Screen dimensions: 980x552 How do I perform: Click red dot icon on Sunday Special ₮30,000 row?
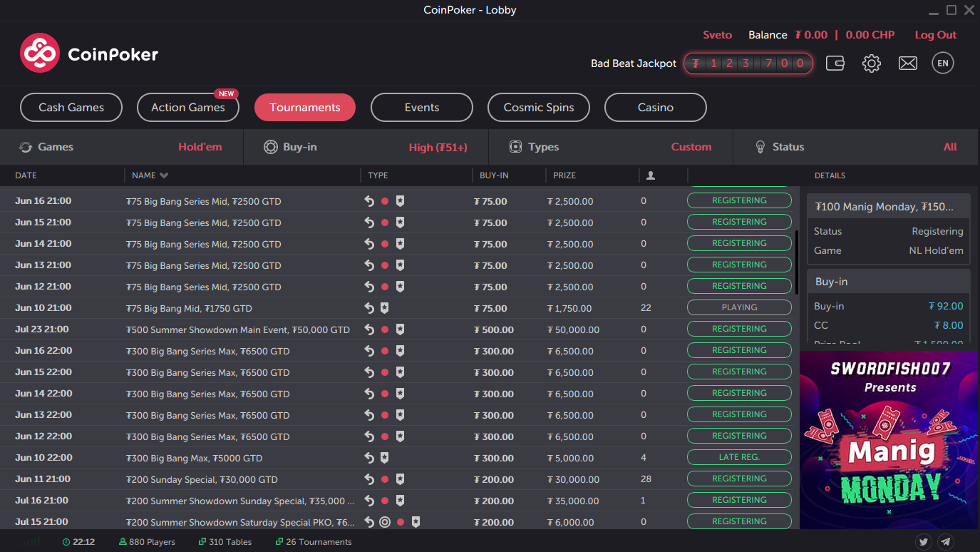click(385, 479)
